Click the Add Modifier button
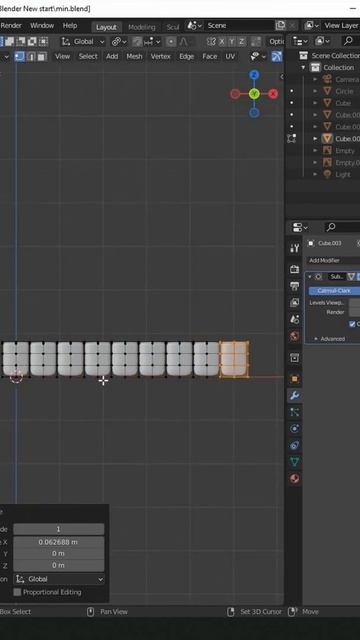This screenshot has width=360, height=640. (333, 260)
